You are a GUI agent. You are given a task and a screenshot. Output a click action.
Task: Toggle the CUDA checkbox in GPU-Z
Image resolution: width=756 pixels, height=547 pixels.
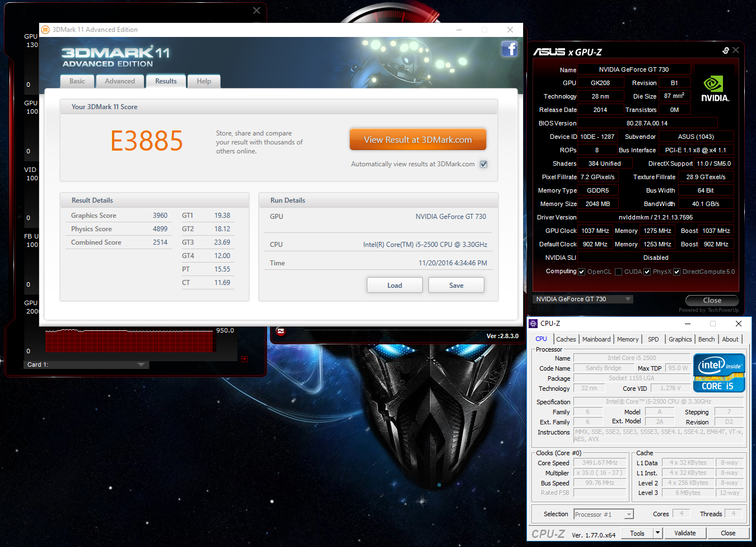618,272
